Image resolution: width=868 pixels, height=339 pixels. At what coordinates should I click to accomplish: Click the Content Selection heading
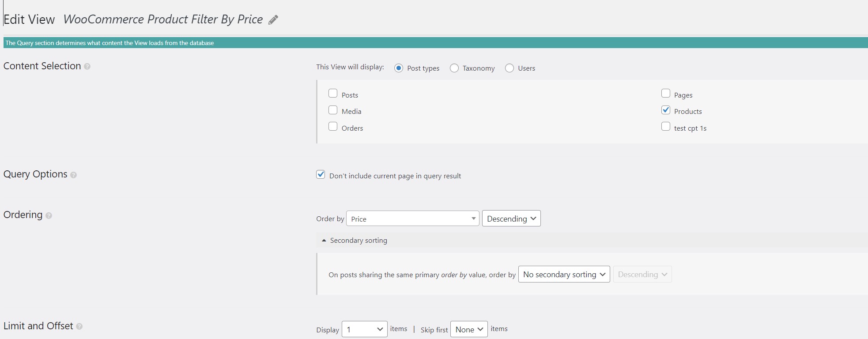(x=42, y=66)
